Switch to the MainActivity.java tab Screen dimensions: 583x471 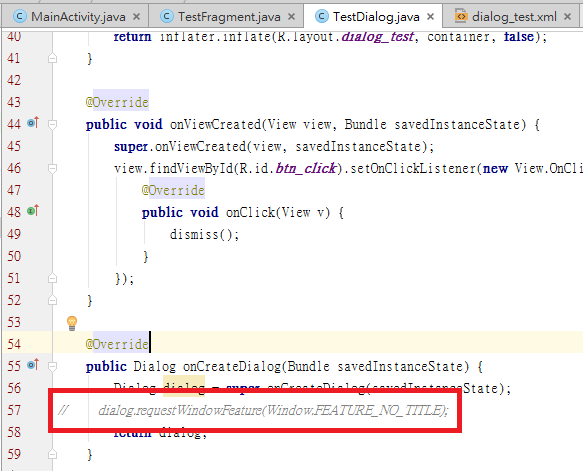coord(75,17)
